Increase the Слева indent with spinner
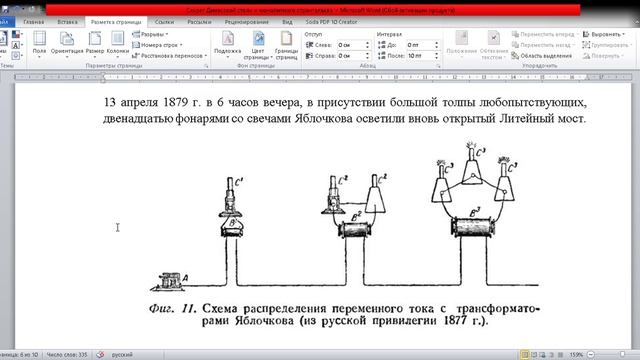 click(367, 43)
